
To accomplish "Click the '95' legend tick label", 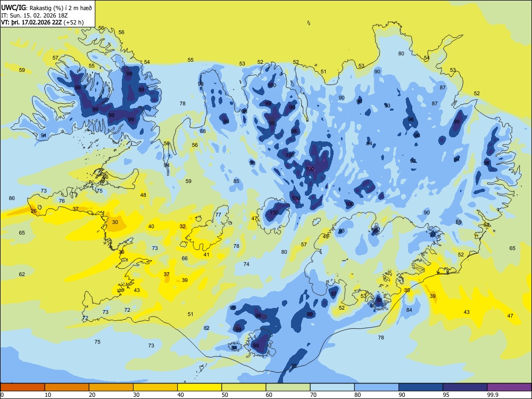I will point(446,395).
